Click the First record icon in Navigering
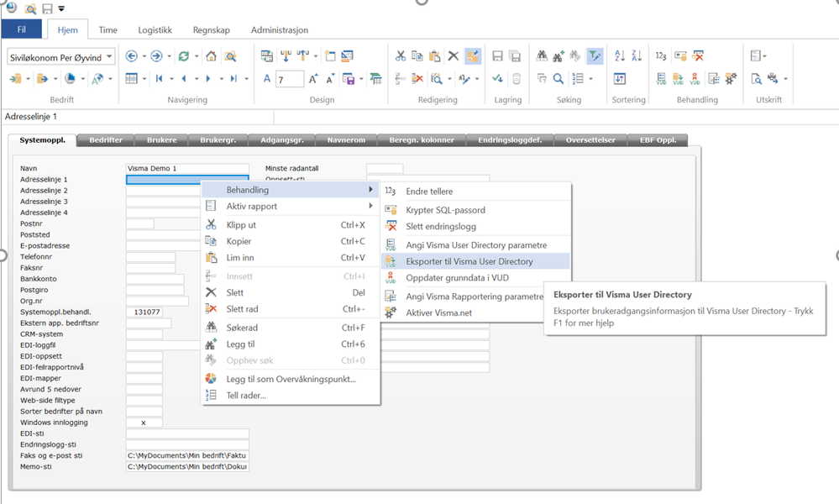 [x=159, y=79]
